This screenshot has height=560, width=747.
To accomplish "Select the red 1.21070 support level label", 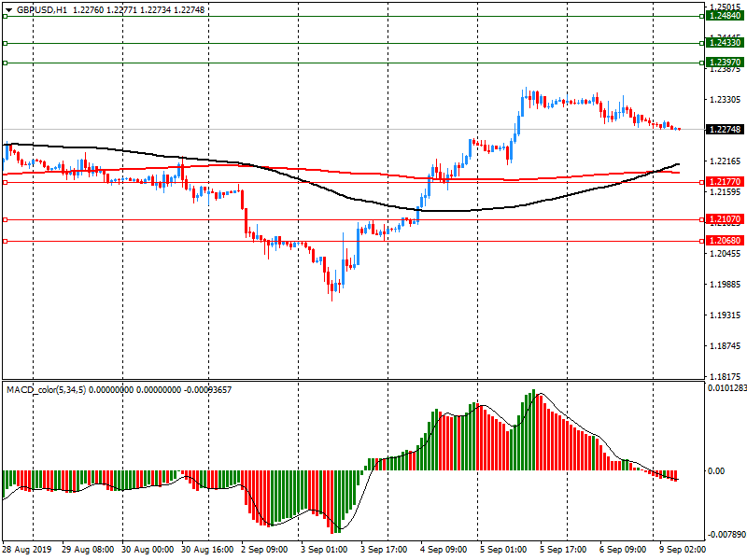I will point(725,219).
